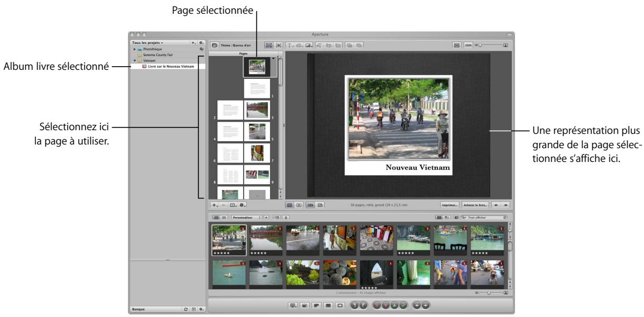The width and height of the screenshot is (644, 317).
Task: Click the vault sync icon beside Banque
Action: click(x=186, y=309)
